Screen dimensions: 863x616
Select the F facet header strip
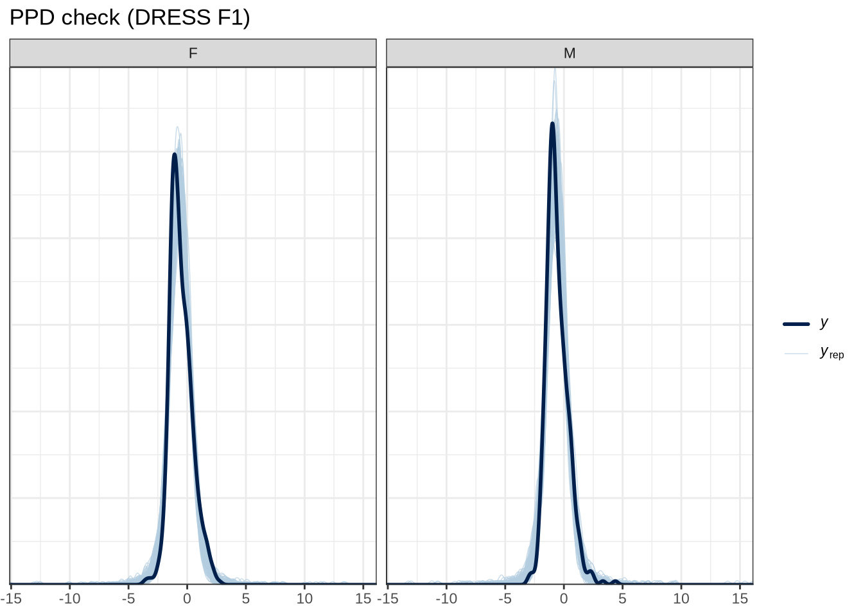[193, 53]
